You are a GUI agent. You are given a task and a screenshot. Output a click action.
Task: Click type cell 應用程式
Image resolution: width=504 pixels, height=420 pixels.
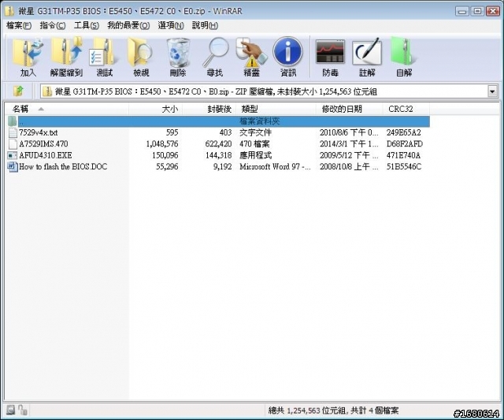click(x=255, y=155)
